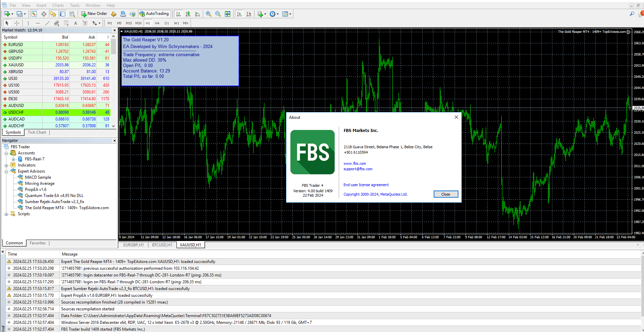
Task: Zoom in on the chart
Action: click(x=209, y=14)
